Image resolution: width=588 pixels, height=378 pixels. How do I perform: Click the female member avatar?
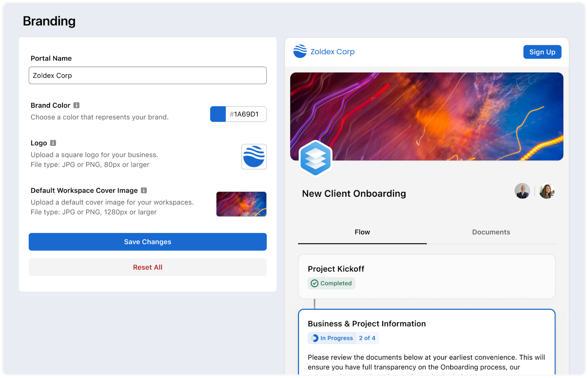(546, 191)
